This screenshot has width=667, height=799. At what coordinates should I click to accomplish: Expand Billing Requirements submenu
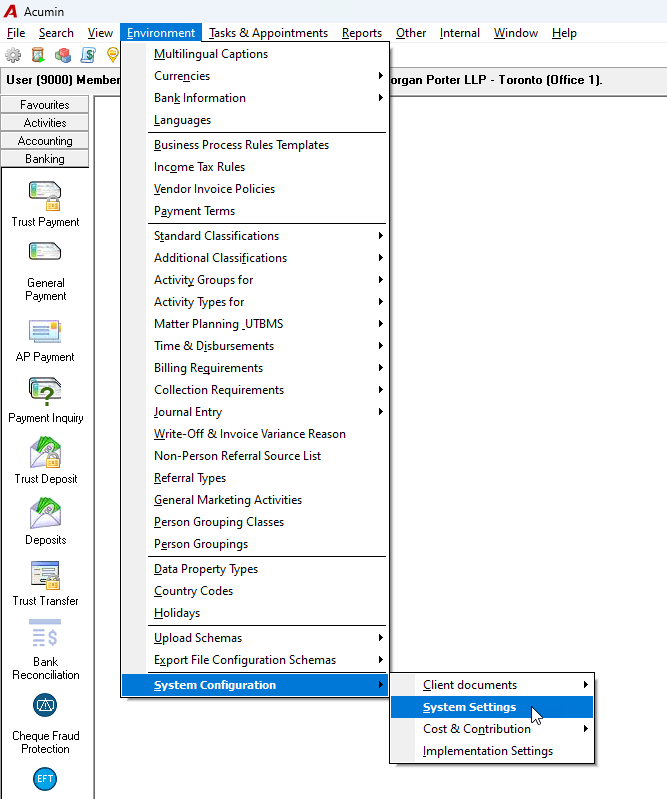(x=255, y=368)
